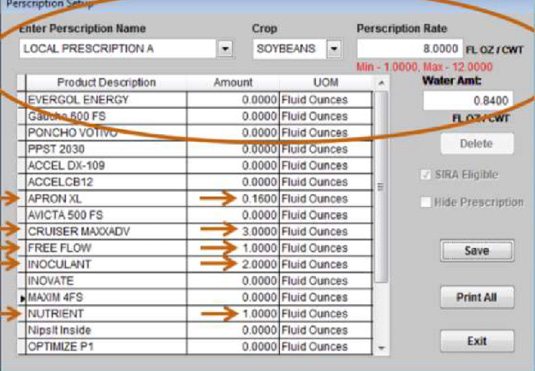Click INOCULANT amount 2.0000 cell
This screenshot has width=535, height=371.
click(233, 264)
